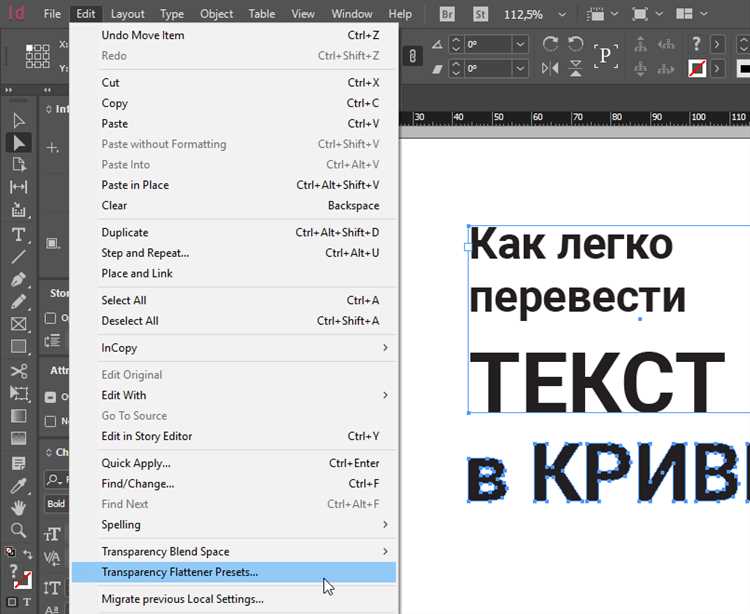Select the Rectangle Frame tool
The width and height of the screenshot is (750, 614).
18,324
